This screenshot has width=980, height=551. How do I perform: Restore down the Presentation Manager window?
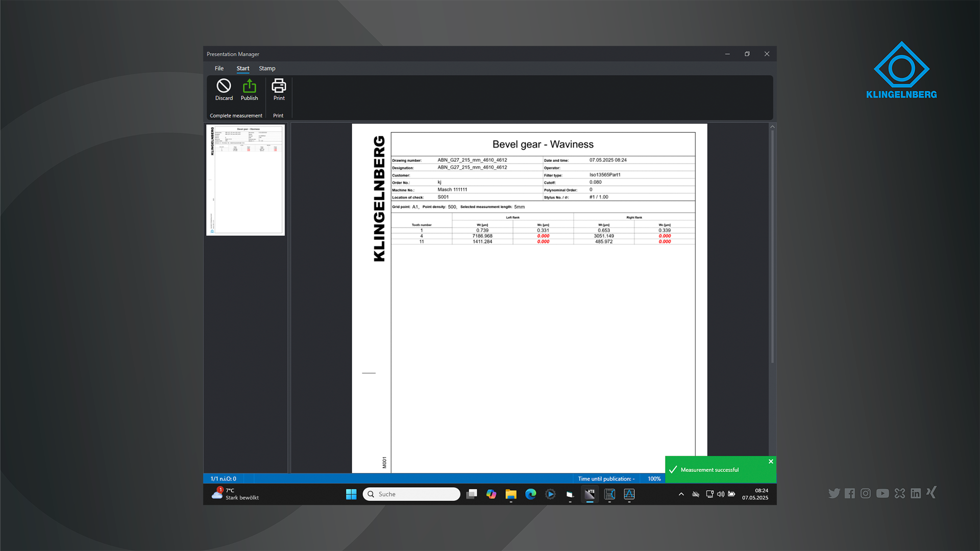point(747,54)
